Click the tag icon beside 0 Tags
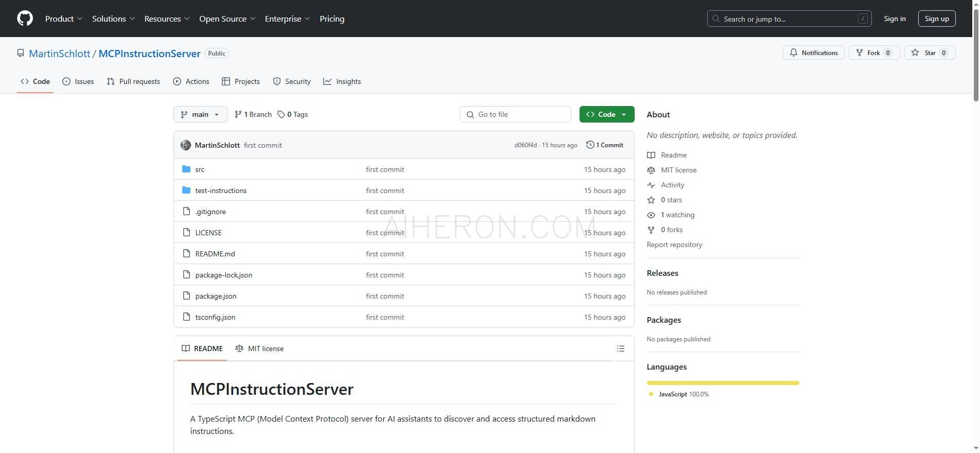 (281, 114)
